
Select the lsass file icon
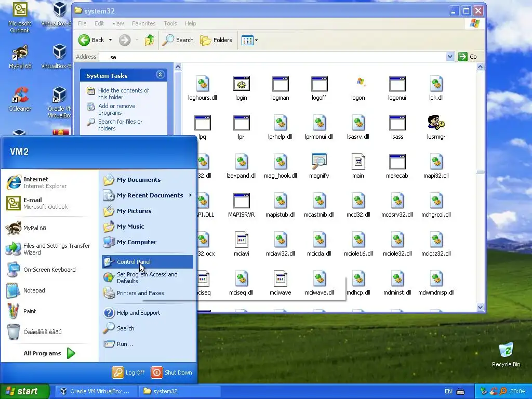(397, 123)
